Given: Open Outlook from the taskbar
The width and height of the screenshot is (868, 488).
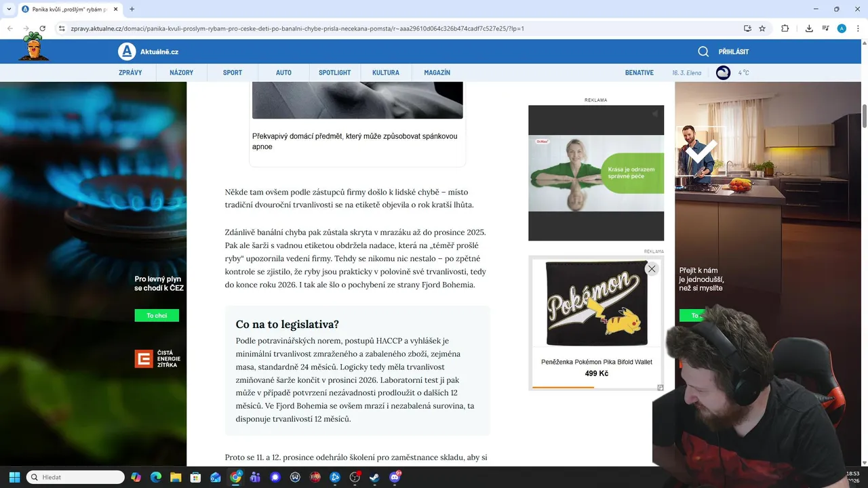Looking at the screenshot, I should (216, 477).
